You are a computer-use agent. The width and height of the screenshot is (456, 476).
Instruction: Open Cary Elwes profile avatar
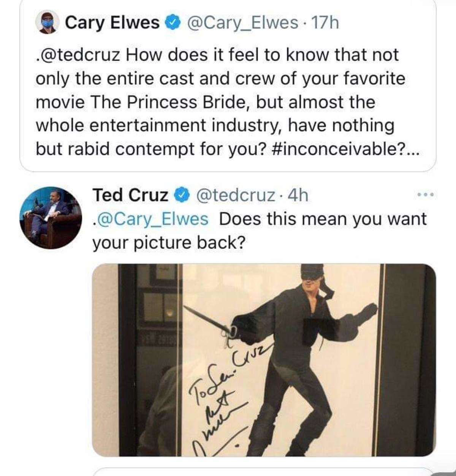pos(47,22)
